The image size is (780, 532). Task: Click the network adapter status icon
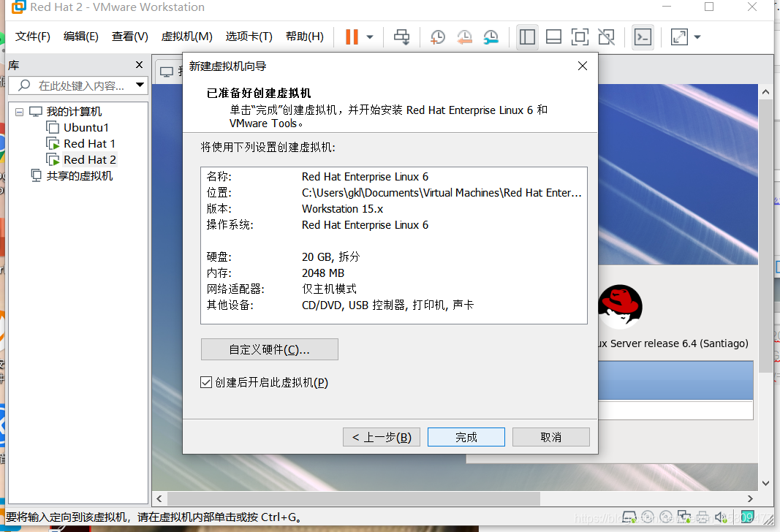coord(684,517)
